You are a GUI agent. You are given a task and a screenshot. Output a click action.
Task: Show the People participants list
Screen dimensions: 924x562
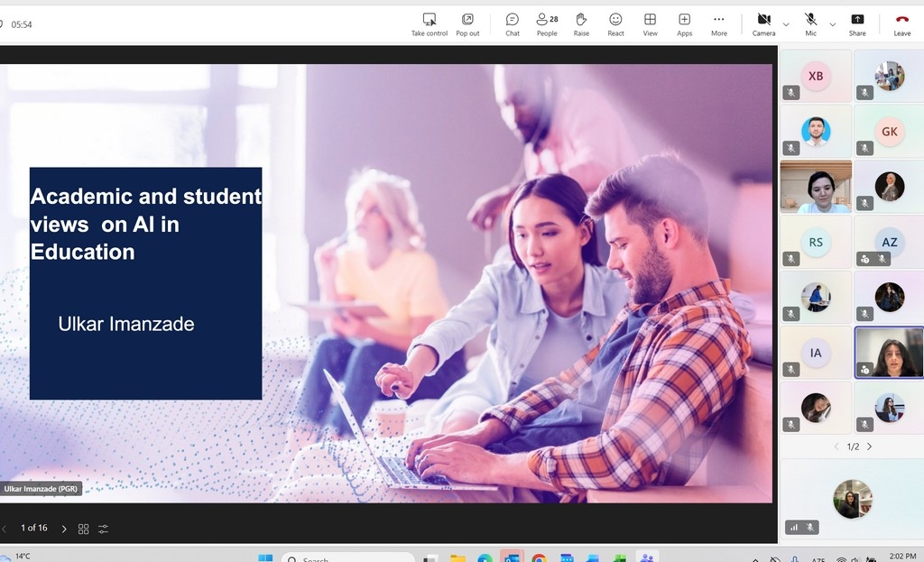(x=547, y=24)
